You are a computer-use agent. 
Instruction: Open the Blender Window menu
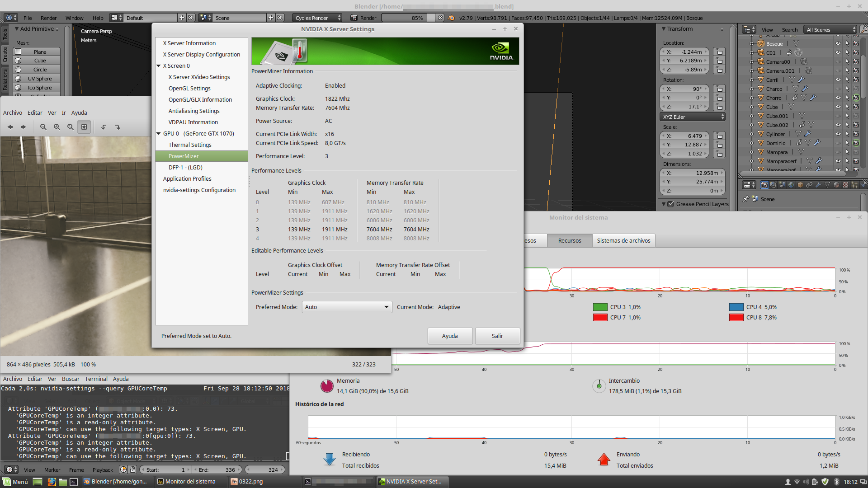74,18
